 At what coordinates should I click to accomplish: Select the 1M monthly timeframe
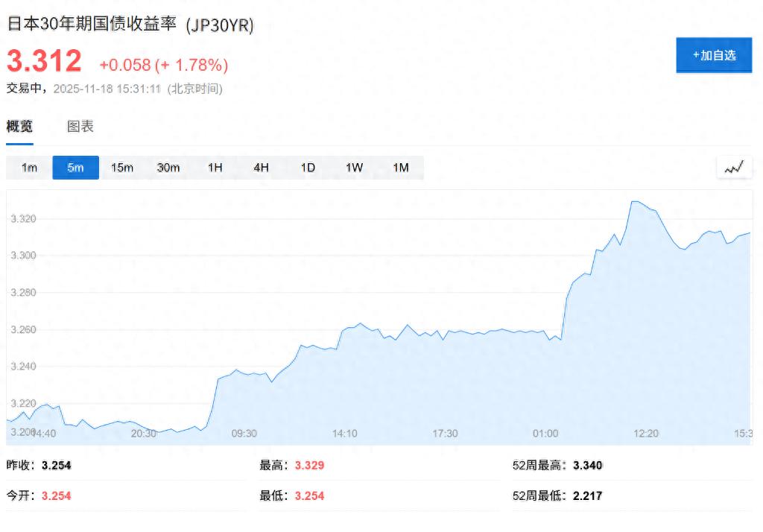[400, 167]
